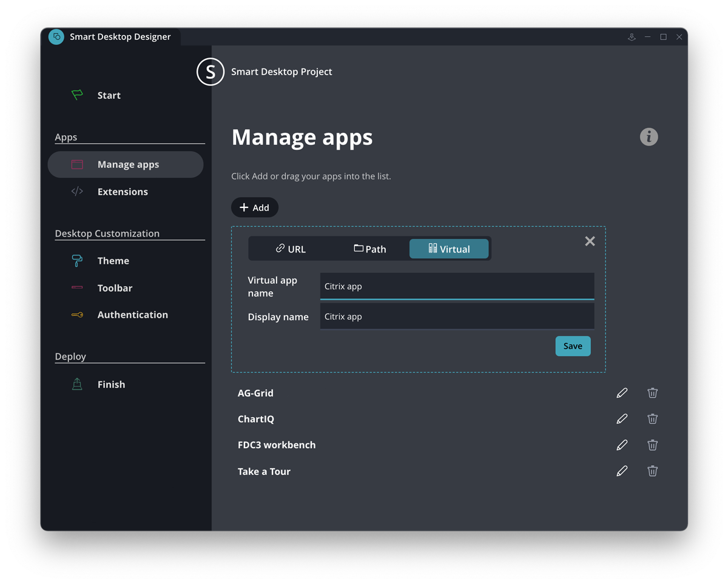Open Manage apps in sidebar
Viewport: 728px width, 584px height.
pos(126,164)
